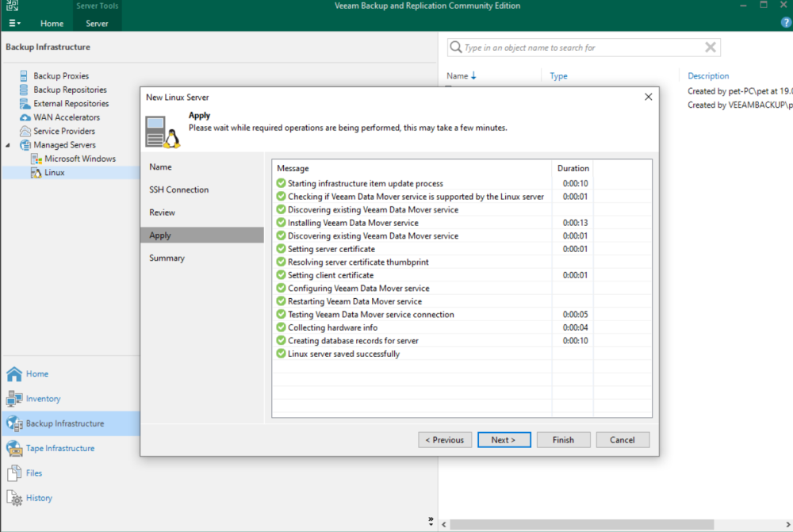Viewport: 793px width, 532px height.
Task: Click green check beside Collecting hardware info
Action: pos(282,327)
